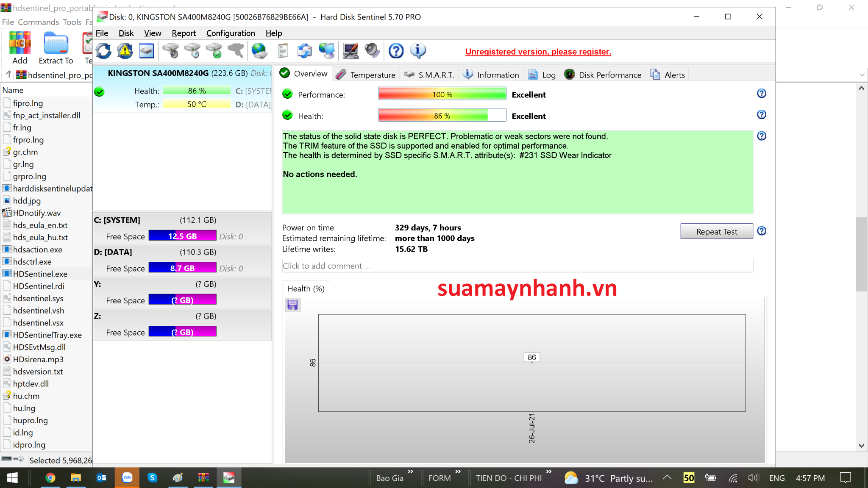Click the notepad report icon

pos(283,51)
